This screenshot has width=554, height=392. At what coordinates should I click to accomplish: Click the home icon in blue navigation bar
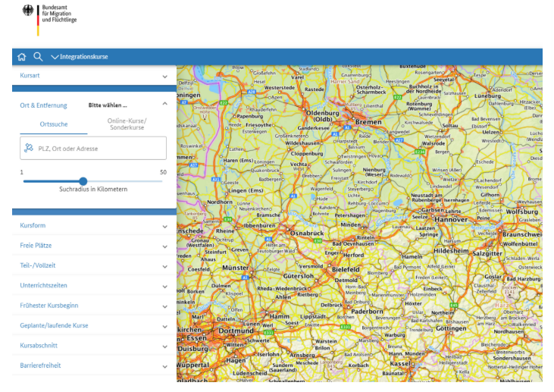(x=21, y=57)
